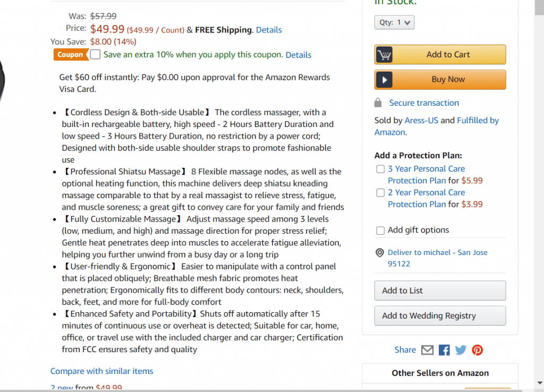Enable the extra 10% coupon checkbox
This screenshot has width=544, height=392.
point(95,54)
